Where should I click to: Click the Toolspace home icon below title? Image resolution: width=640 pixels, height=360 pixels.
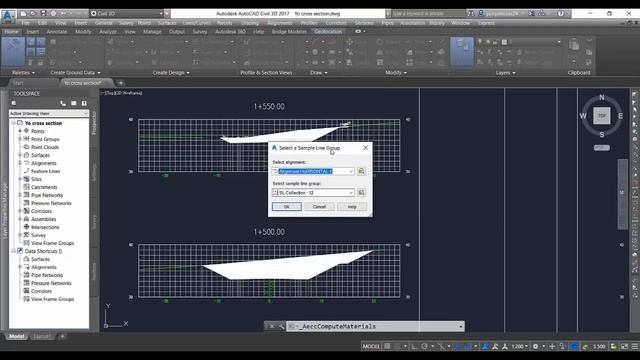point(14,103)
